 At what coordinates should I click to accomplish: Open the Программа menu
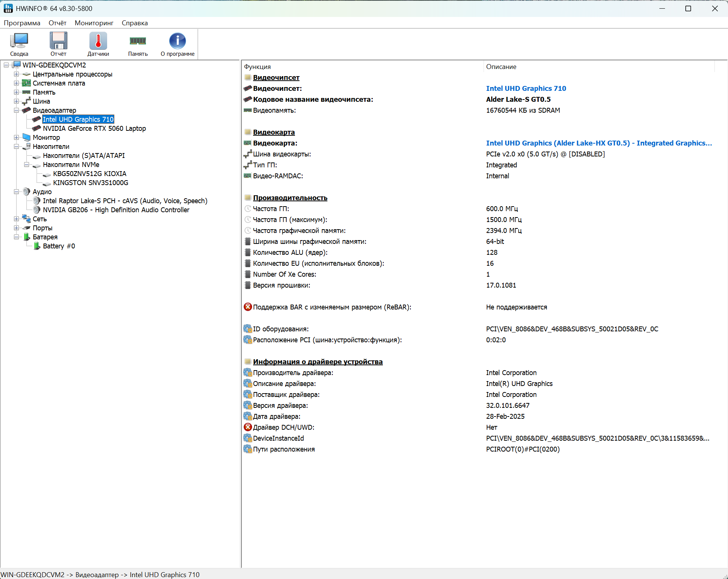tap(22, 23)
